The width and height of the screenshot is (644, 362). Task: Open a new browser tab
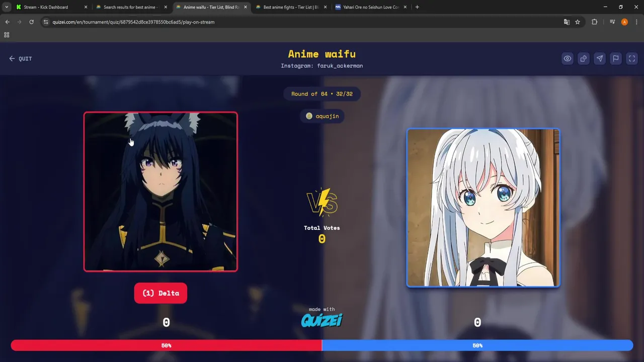(x=417, y=7)
